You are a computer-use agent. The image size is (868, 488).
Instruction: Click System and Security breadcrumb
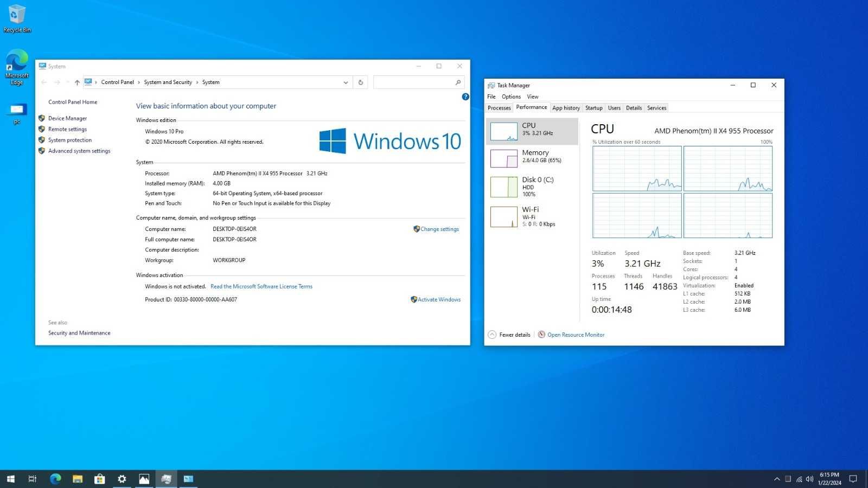click(168, 82)
